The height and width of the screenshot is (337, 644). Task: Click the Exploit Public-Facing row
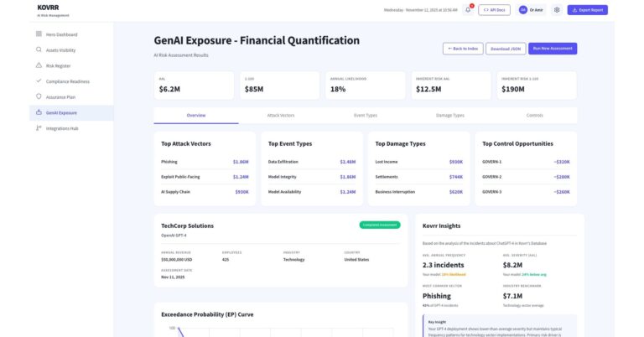pos(205,177)
